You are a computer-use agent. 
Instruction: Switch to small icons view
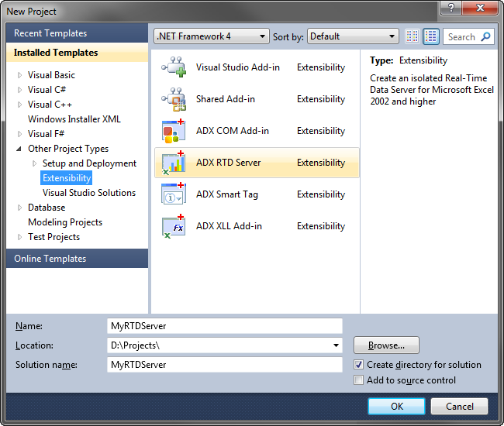click(x=412, y=36)
